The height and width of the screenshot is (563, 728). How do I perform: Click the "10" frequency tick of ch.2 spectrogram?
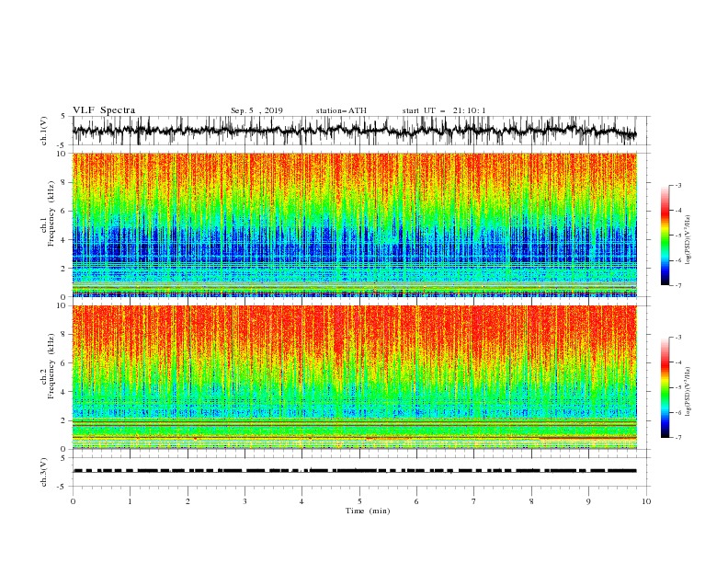pos(62,305)
